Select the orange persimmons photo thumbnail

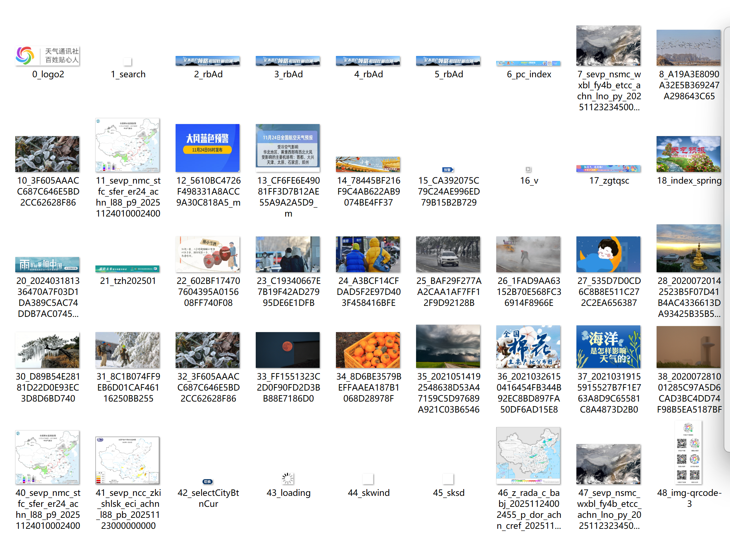point(368,350)
